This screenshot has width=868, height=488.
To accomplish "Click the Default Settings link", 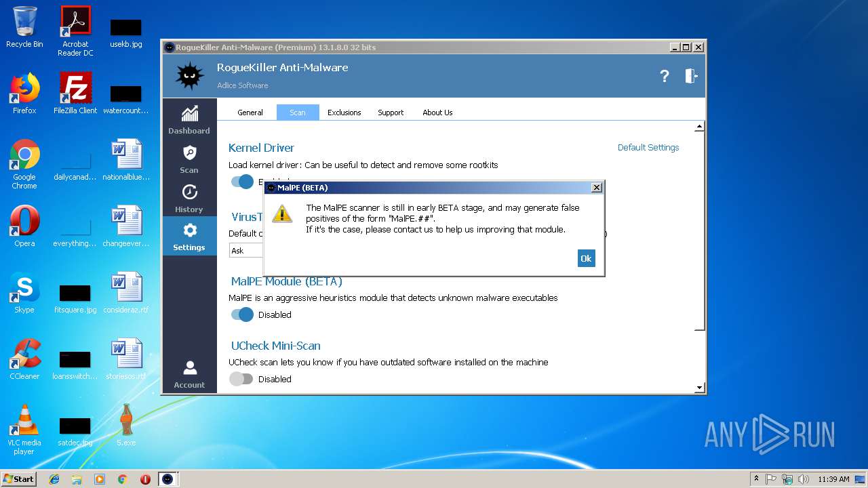I will pos(648,147).
